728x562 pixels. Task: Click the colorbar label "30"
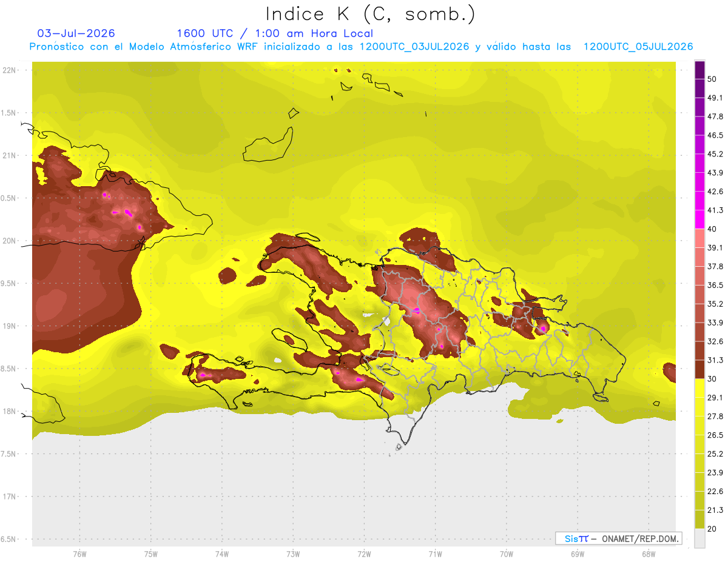[713, 379]
